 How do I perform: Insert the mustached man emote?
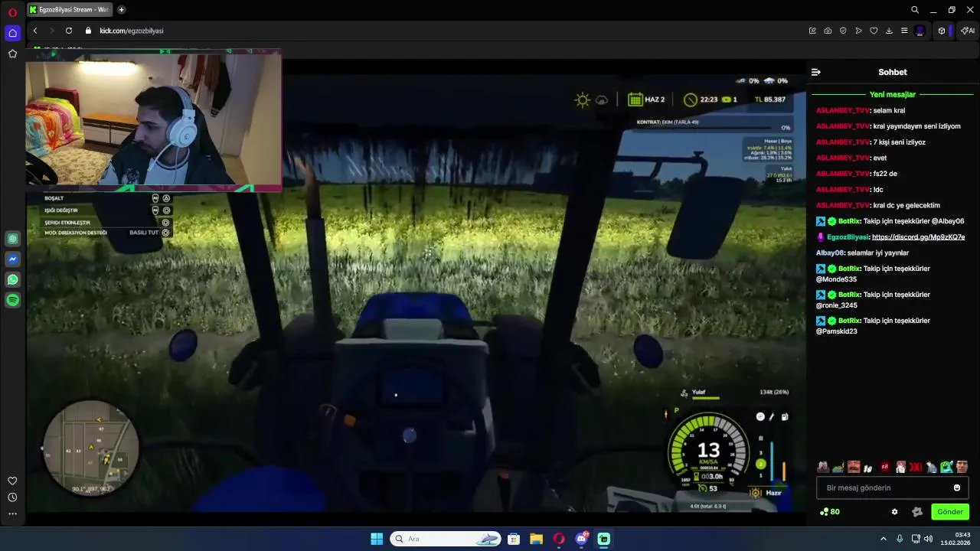(x=854, y=467)
